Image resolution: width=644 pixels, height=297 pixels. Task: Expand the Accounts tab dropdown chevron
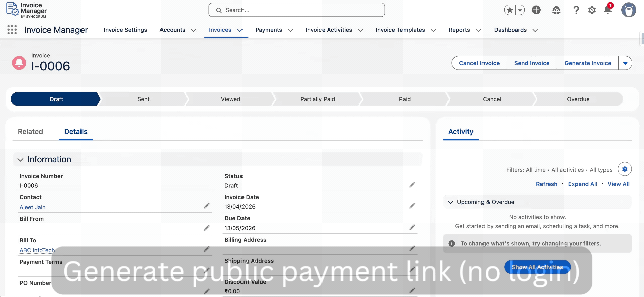(x=193, y=30)
